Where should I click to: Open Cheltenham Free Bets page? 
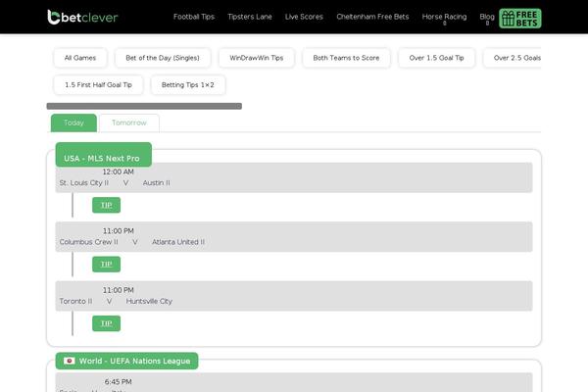point(372,17)
